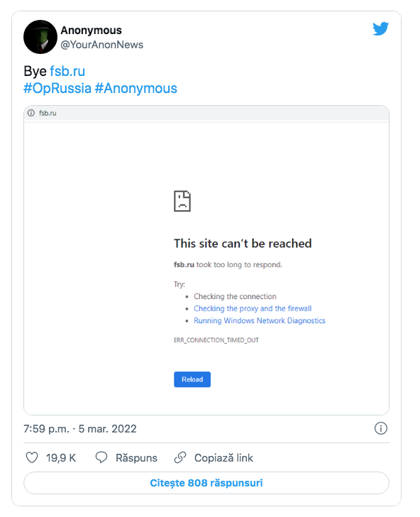This screenshot has height=517, width=420.
Task: Click site info icon beside fsb.ru address
Action: click(x=31, y=113)
